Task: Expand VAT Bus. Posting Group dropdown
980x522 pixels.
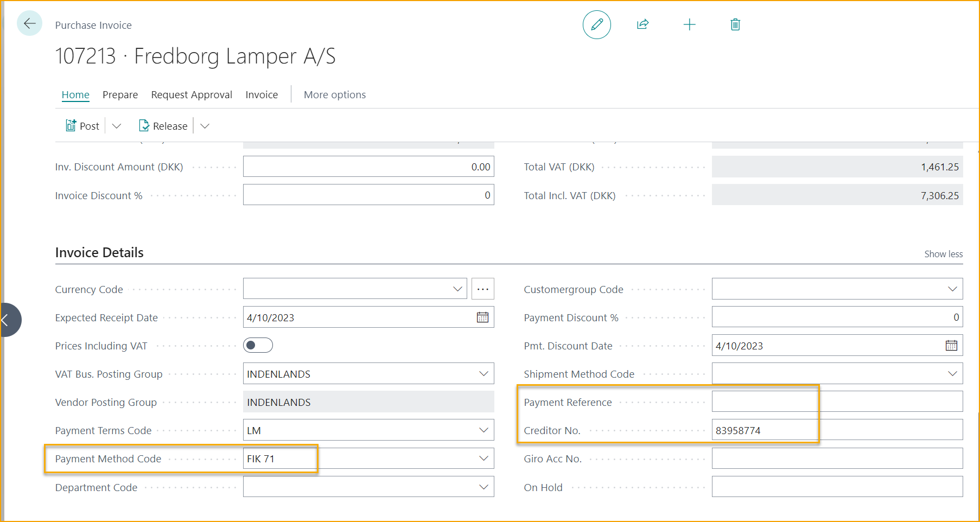Action: (483, 374)
